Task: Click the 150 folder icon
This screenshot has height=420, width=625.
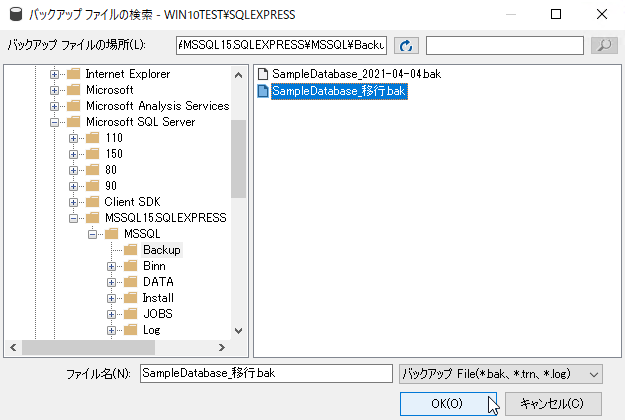Action: coord(92,154)
